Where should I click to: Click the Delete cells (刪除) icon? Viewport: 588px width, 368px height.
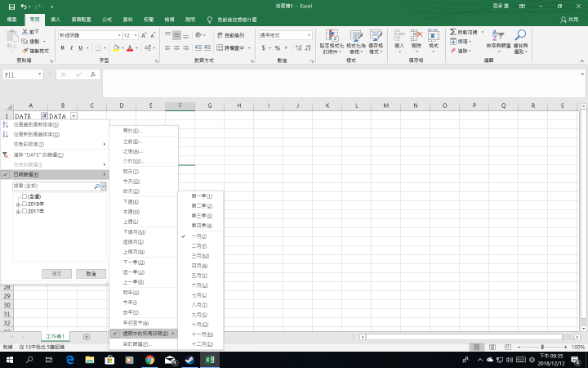point(416,36)
